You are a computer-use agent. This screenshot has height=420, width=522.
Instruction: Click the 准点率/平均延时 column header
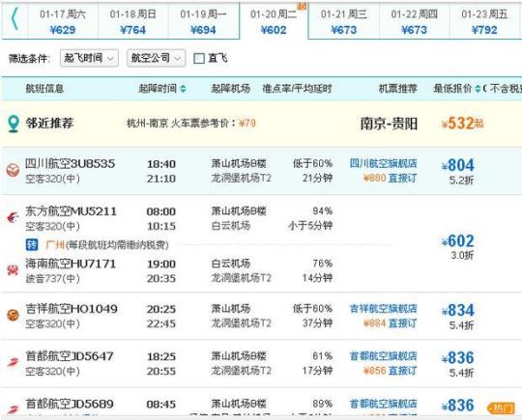click(x=298, y=89)
